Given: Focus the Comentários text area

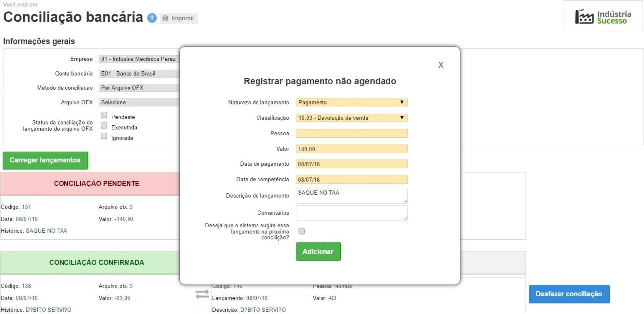Looking at the screenshot, I should (x=351, y=213).
